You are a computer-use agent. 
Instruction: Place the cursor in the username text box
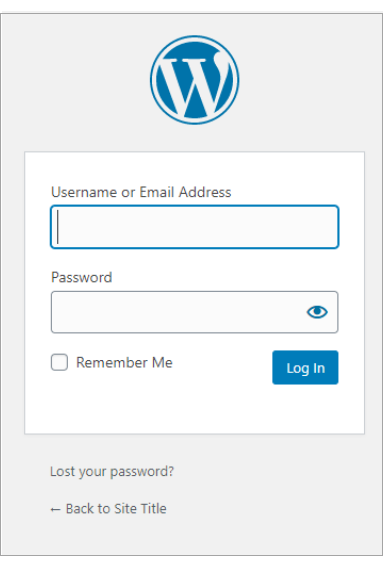195,227
